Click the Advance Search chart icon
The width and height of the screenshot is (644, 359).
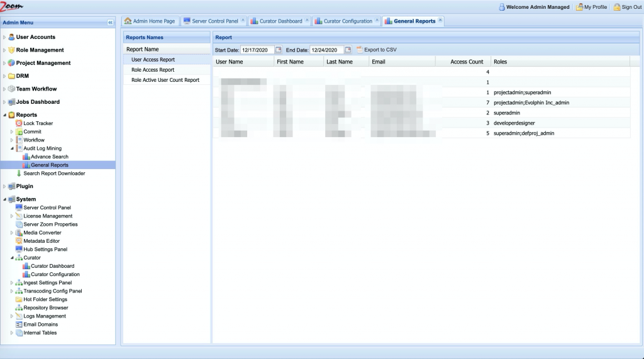coord(26,157)
